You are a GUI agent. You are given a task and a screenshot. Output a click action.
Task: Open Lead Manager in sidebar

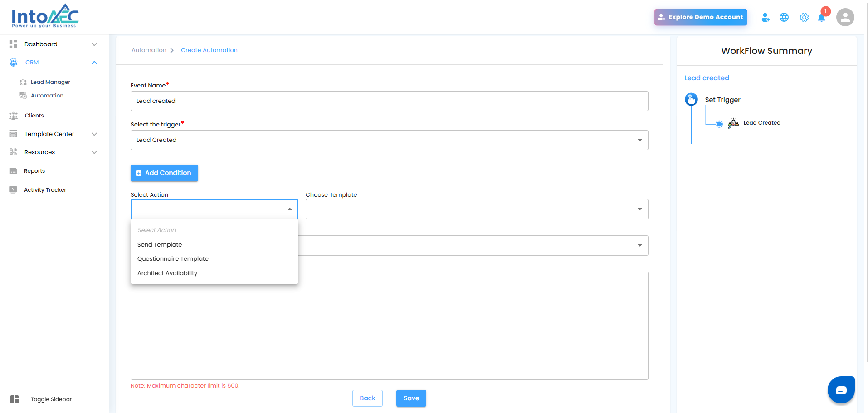pyautogui.click(x=50, y=82)
